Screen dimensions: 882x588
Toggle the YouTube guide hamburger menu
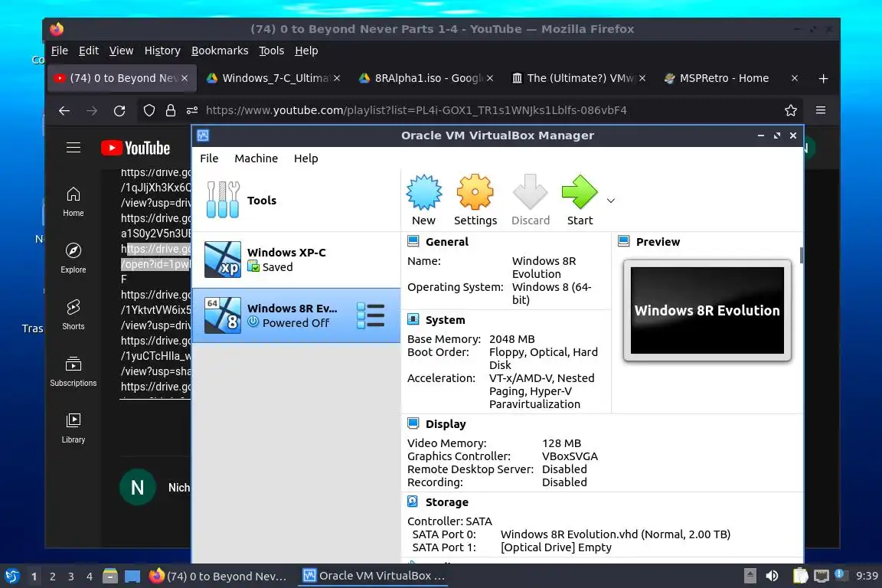tap(73, 148)
